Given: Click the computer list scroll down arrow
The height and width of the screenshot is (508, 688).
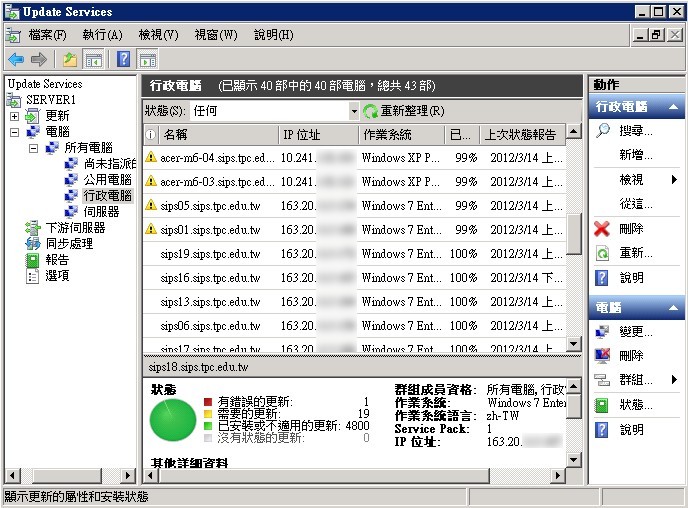Looking at the screenshot, I should coord(573,343).
